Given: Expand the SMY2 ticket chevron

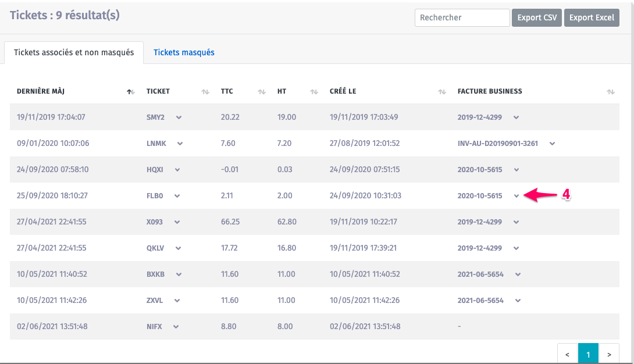Looking at the screenshot, I should pos(179,117).
